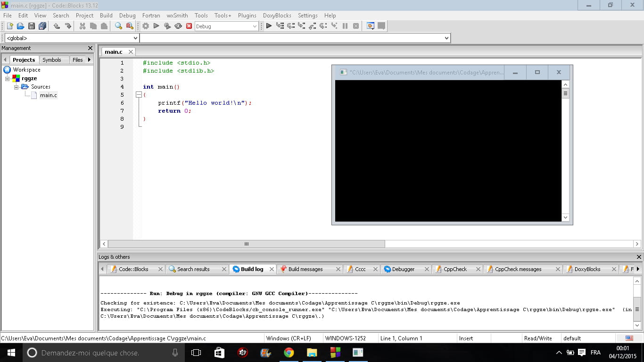
Task: Abort the build with the red stop icon
Action: point(189,26)
